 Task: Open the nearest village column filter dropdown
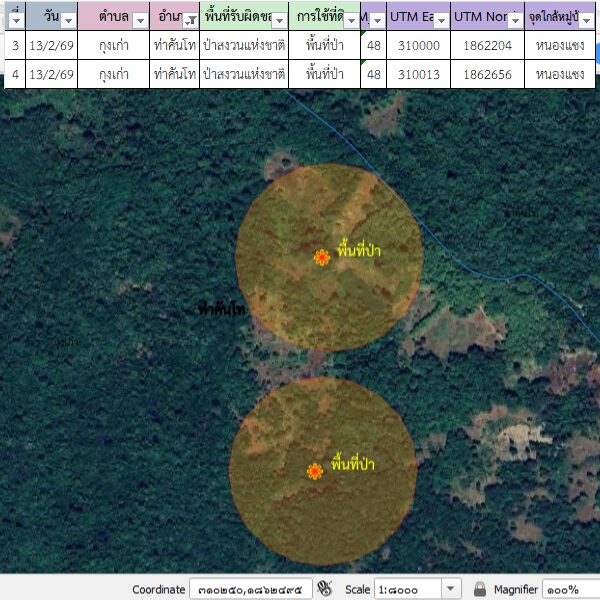point(587,20)
